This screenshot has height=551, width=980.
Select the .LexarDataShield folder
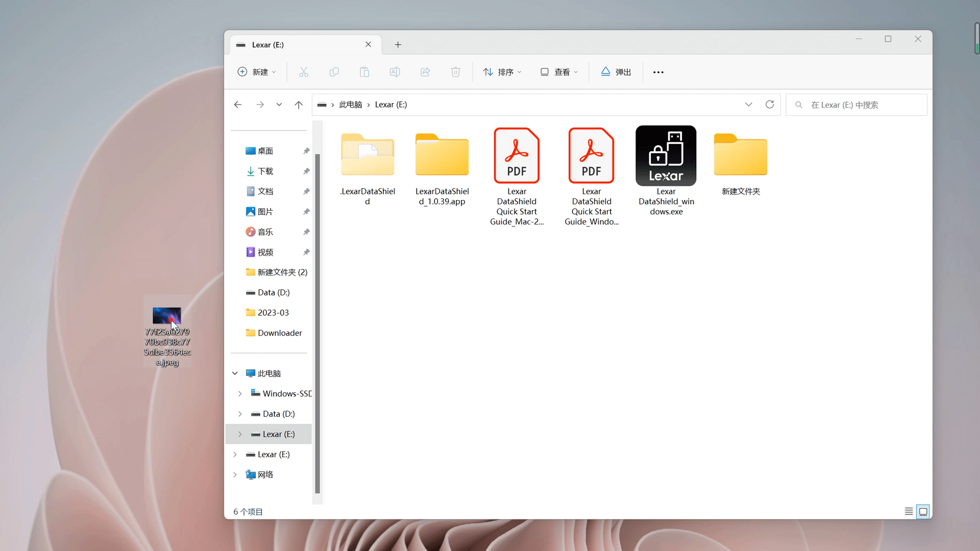[x=367, y=167]
